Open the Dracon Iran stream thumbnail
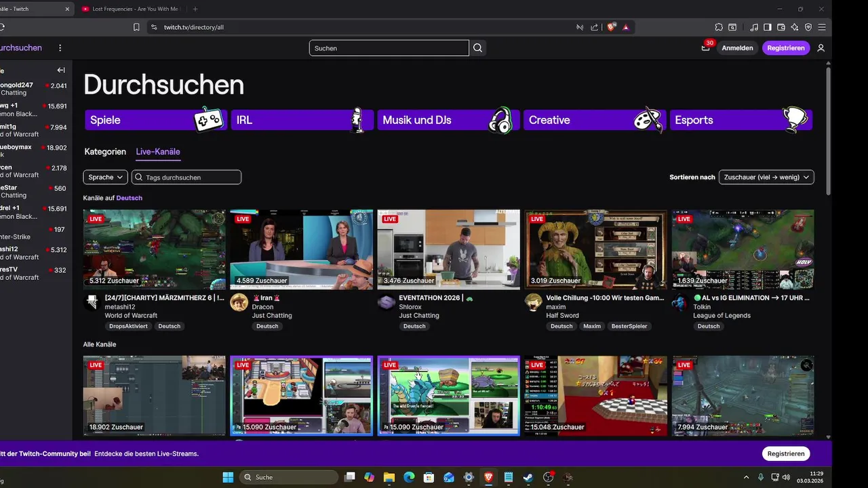The width and height of the screenshot is (868, 488). 301,249
